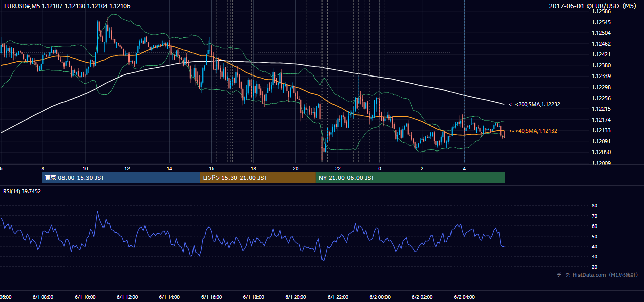Click RSI scale value 20
The image size is (644, 302).
(594, 267)
